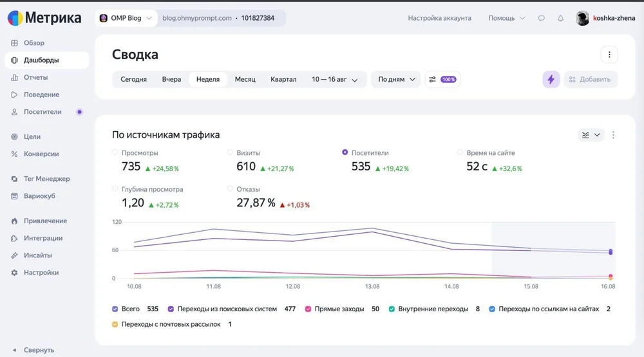Click the purple lightning bolt button
Viewport: 644px width, 357px height.
click(x=551, y=79)
